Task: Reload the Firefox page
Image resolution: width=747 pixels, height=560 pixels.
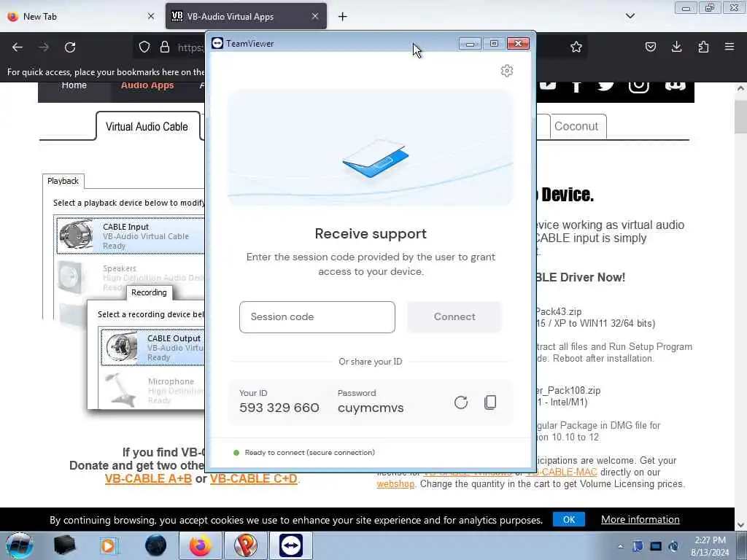Action: 70,47
